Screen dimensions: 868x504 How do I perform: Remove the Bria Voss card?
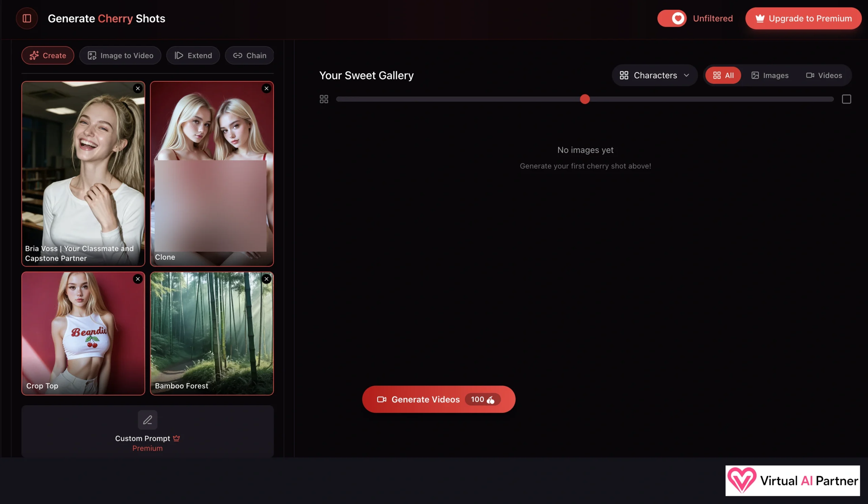[138, 89]
